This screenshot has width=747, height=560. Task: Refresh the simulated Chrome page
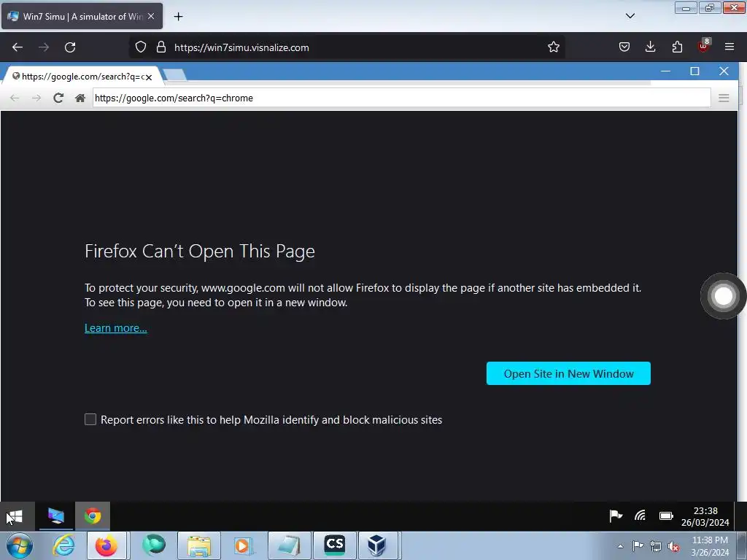click(58, 98)
